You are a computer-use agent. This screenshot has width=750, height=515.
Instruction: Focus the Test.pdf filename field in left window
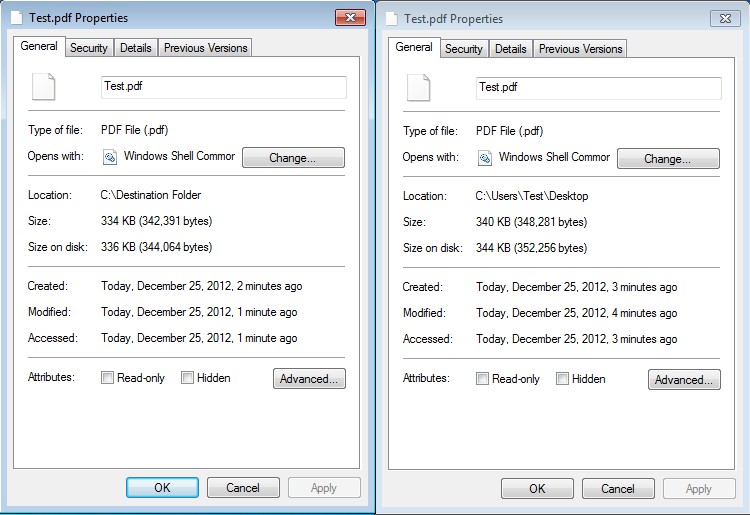point(224,87)
